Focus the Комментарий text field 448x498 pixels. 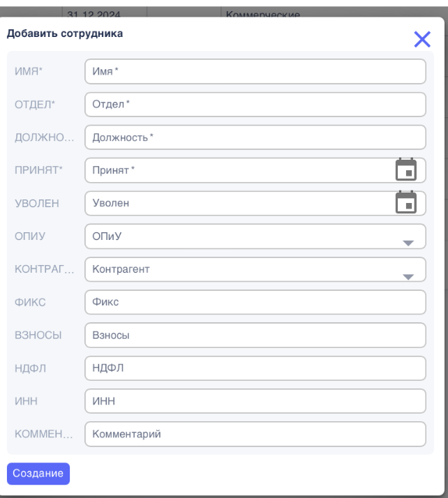coord(255,434)
